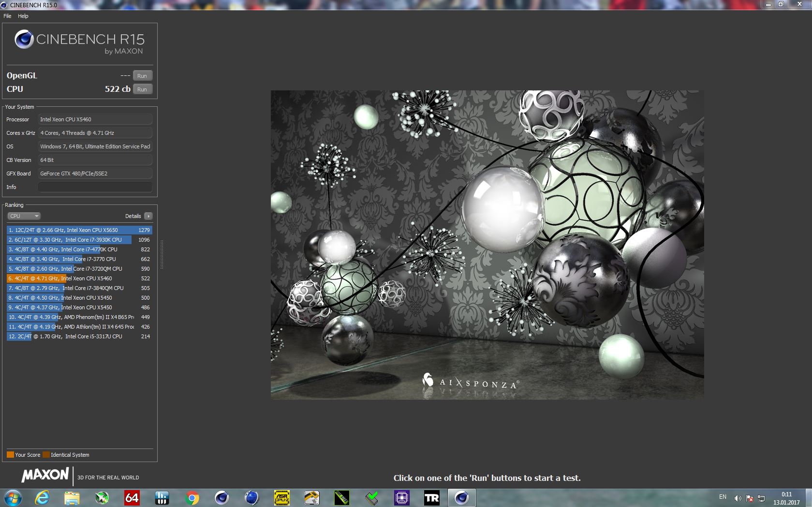
Task: Select ranking row 4, Core i7-3770
Action: click(x=79, y=259)
